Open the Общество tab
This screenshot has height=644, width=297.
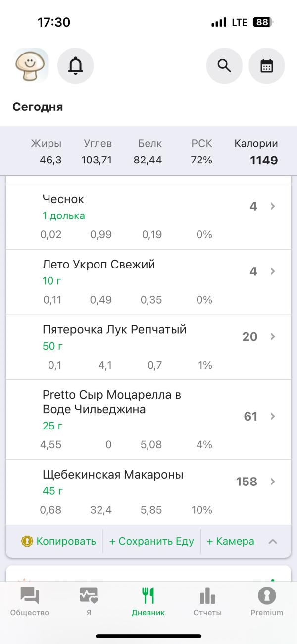[x=30, y=601]
